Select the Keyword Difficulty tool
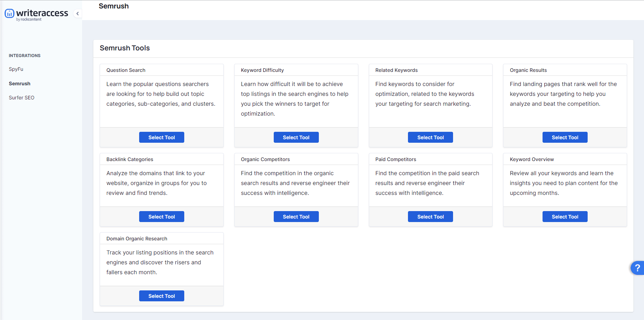Screen dimensions: 644x320 [296, 137]
